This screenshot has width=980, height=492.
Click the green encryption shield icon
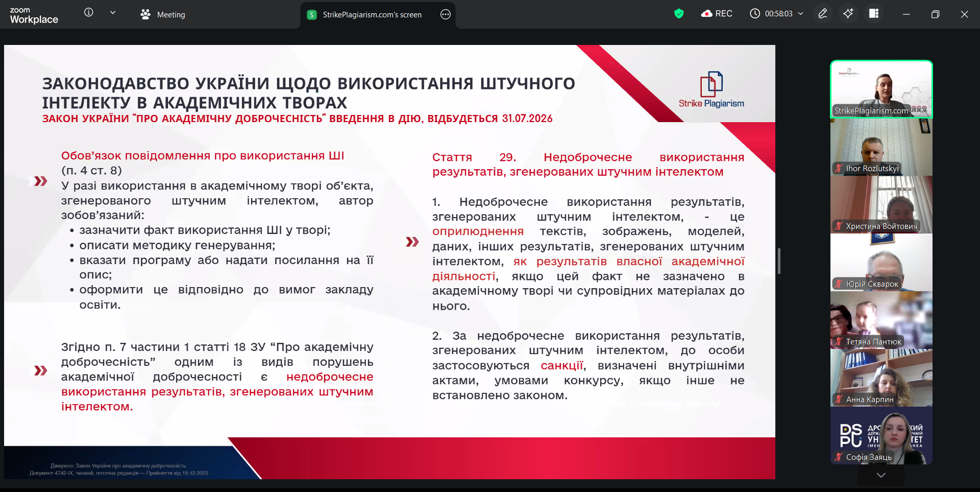point(679,14)
